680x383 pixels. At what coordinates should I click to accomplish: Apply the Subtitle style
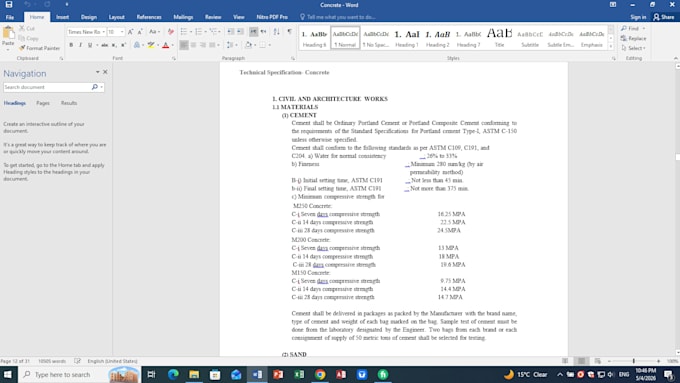point(530,38)
